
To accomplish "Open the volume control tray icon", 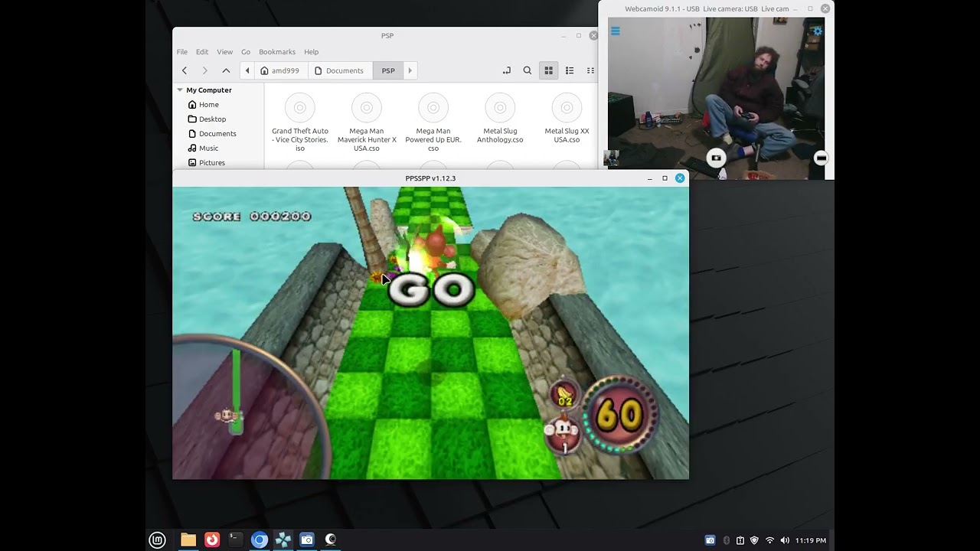I will point(785,540).
